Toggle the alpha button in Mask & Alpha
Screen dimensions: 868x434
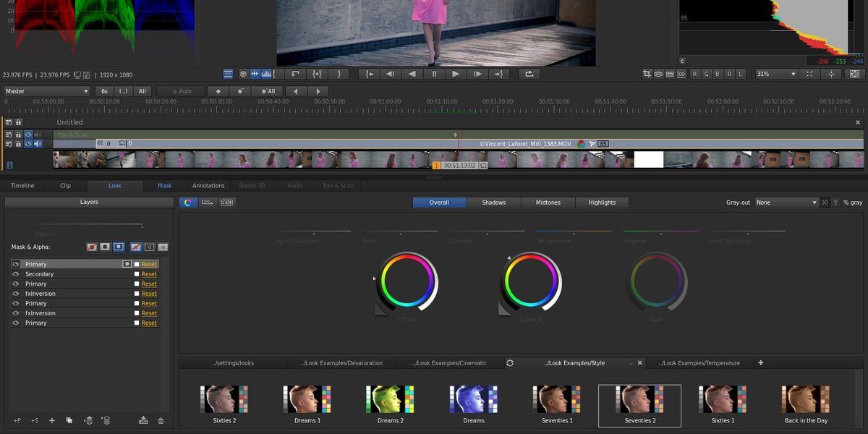149,247
